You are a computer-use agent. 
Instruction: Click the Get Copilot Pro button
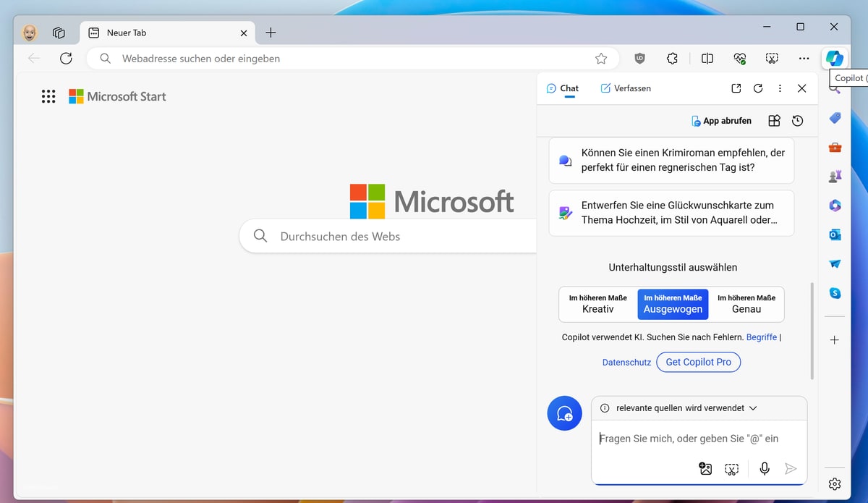[698, 362]
